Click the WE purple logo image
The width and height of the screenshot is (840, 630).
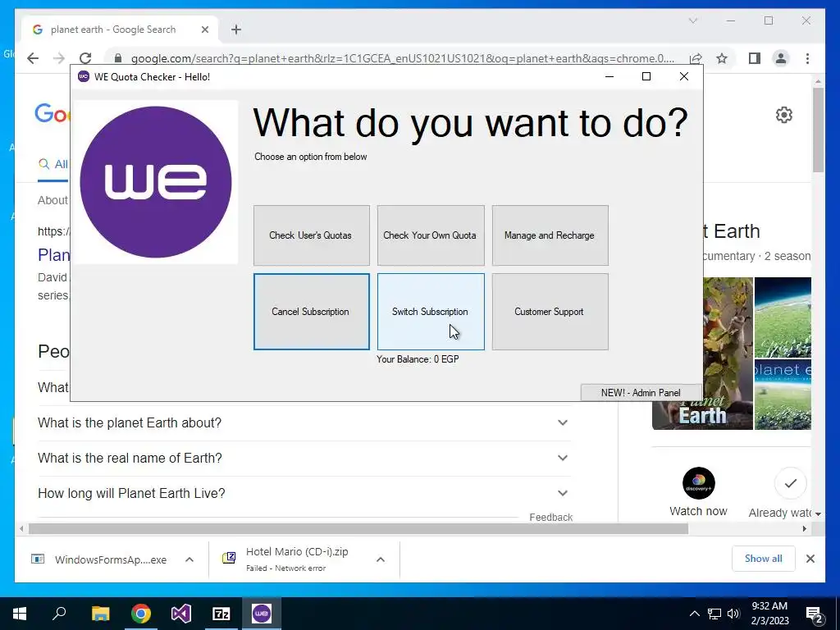(x=156, y=181)
